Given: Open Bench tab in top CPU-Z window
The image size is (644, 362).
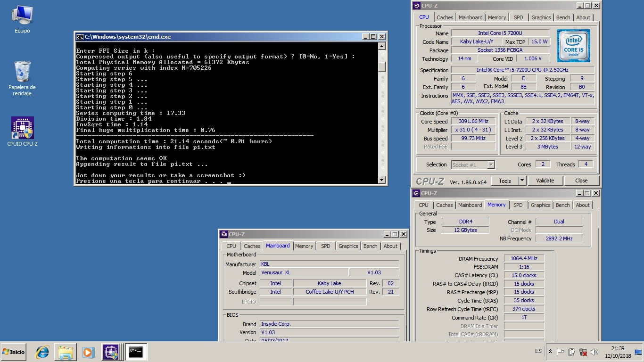Looking at the screenshot, I should [x=563, y=17].
